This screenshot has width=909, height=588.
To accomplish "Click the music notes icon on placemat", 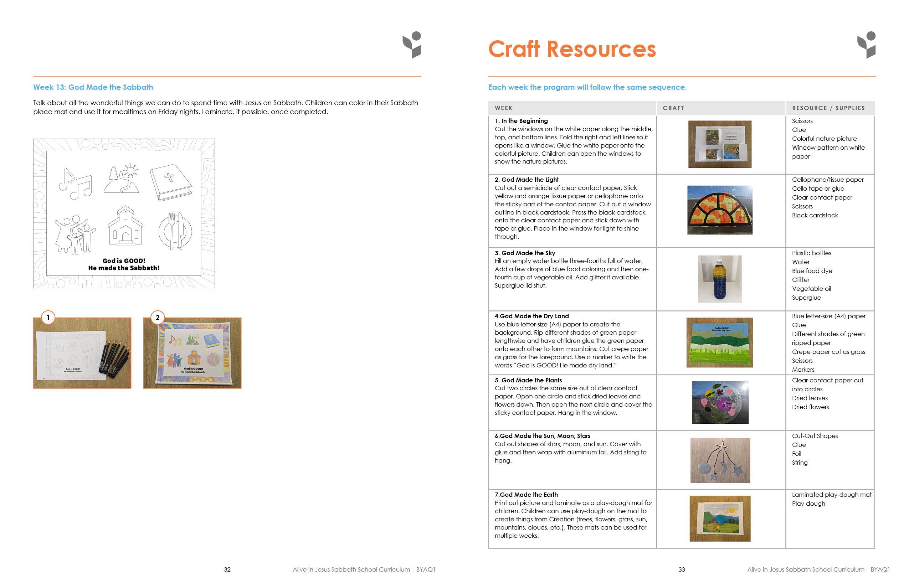I will (76, 184).
